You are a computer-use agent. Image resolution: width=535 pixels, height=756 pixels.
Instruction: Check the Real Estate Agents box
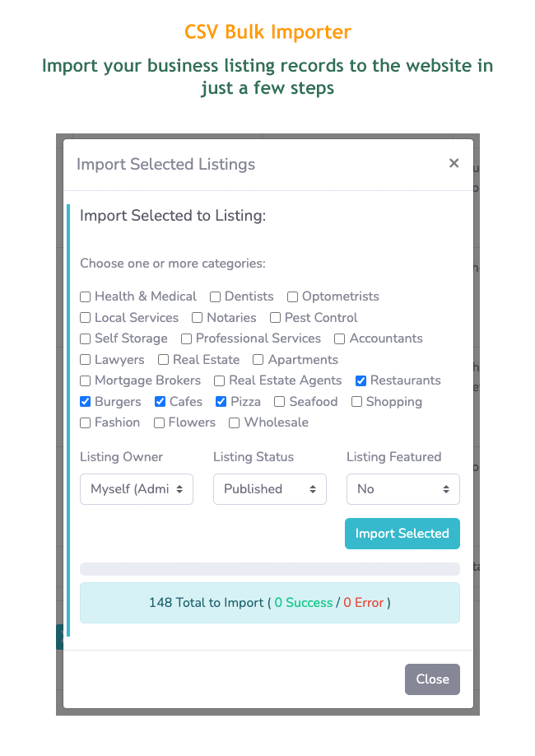[220, 380]
